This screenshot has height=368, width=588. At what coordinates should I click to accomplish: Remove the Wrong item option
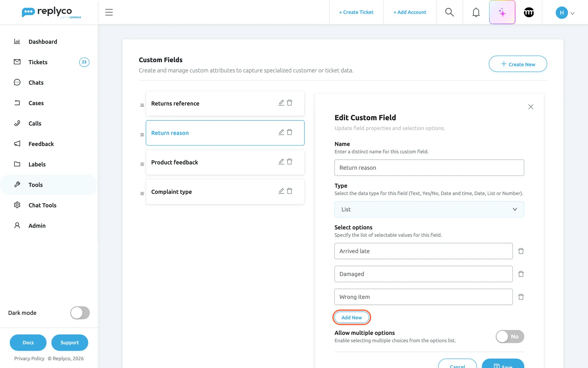click(x=521, y=297)
